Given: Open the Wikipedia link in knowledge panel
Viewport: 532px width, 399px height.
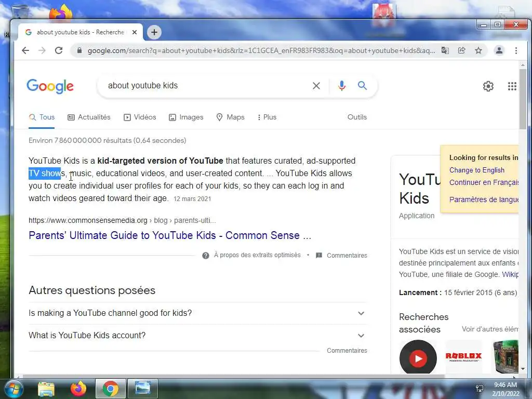Looking at the screenshot, I should [x=510, y=274].
